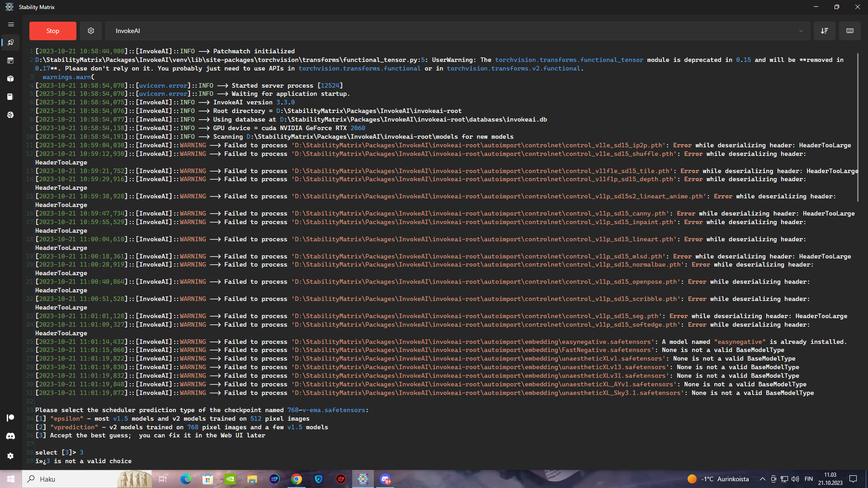Stop the running InvokeAI package
The width and height of the screenshot is (868, 488).
pos(52,31)
